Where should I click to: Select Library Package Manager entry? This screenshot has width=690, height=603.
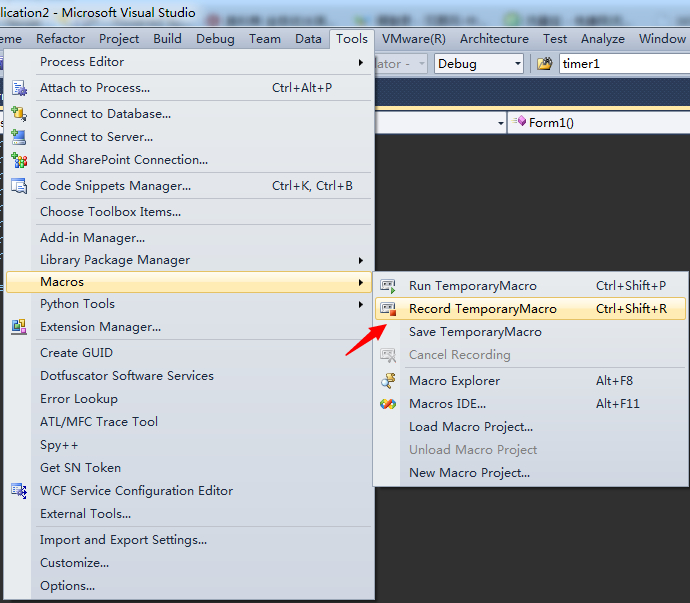coord(188,260)
